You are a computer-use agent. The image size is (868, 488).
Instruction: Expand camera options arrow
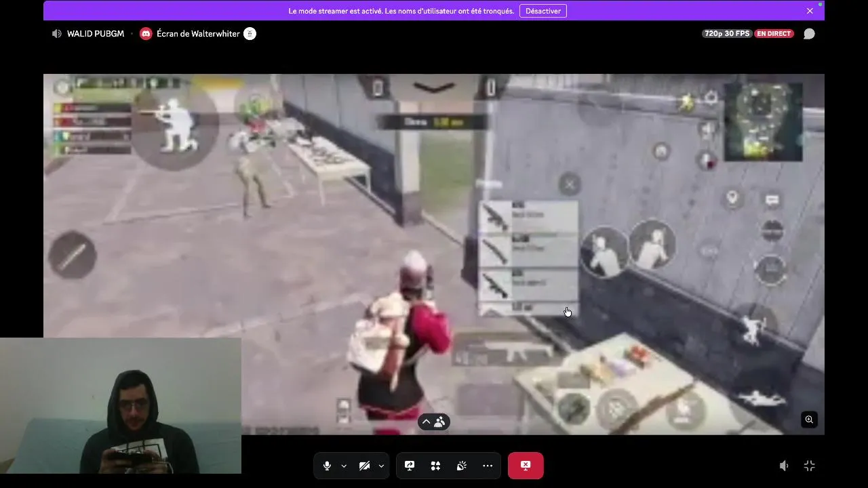click(381, 466)
